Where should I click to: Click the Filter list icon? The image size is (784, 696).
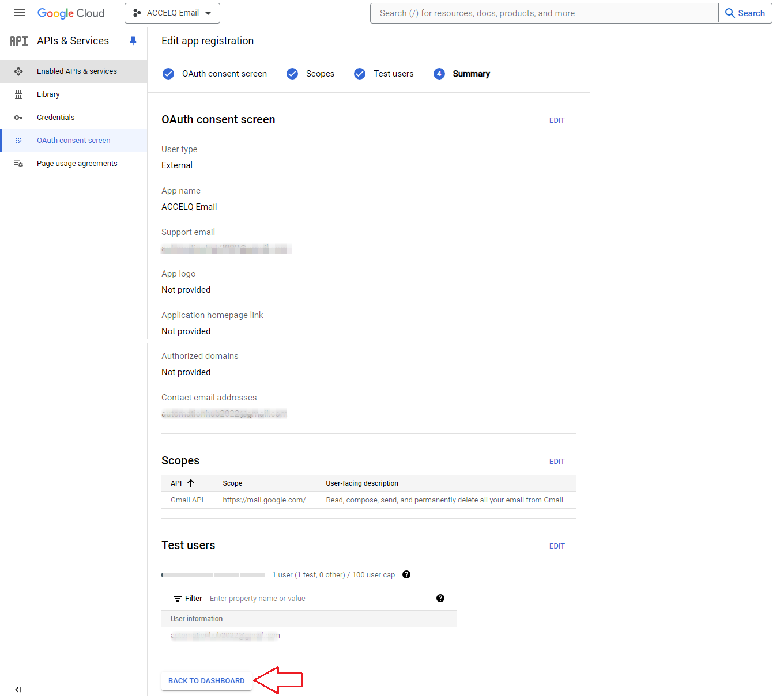pos(178,599)
